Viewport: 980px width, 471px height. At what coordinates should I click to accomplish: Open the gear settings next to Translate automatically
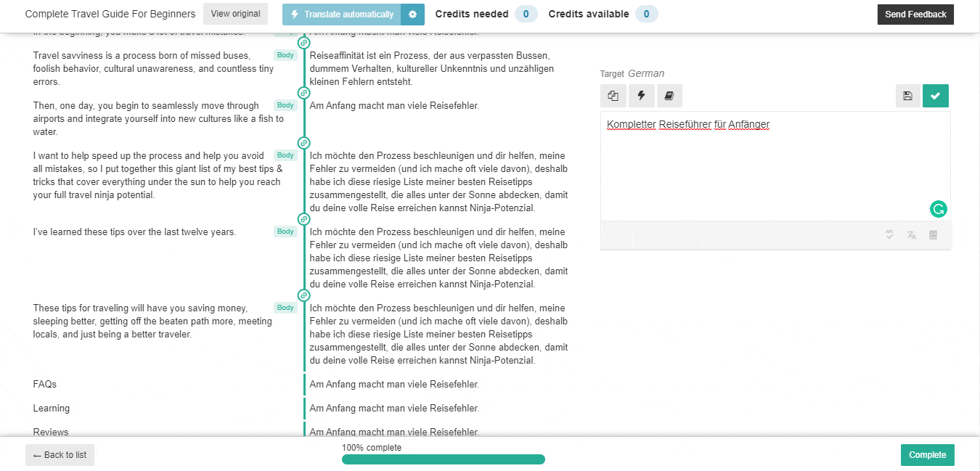(x=413, y=15)
